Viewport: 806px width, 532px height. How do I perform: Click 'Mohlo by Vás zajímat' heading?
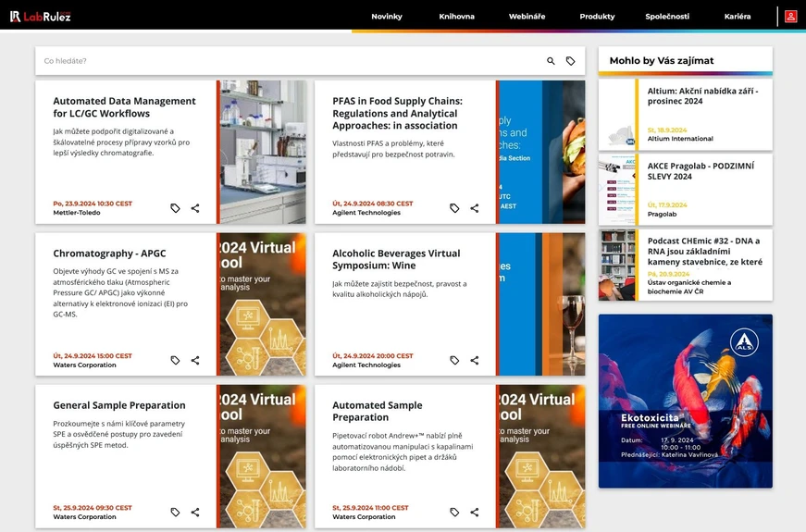tap(662, 61)
